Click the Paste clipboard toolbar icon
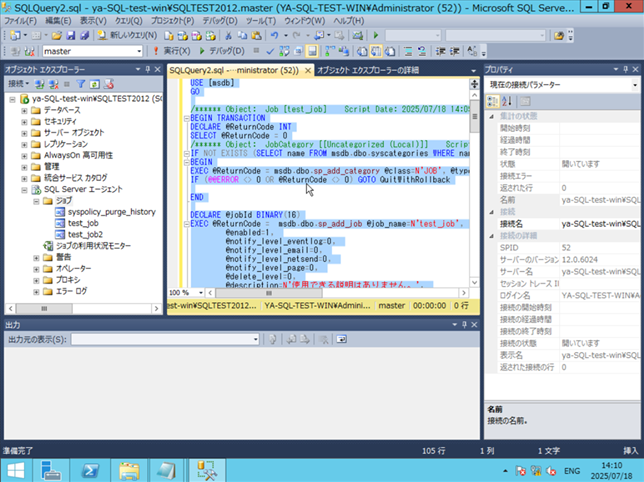Screen dimensions: 644x482 pos(256,36)
